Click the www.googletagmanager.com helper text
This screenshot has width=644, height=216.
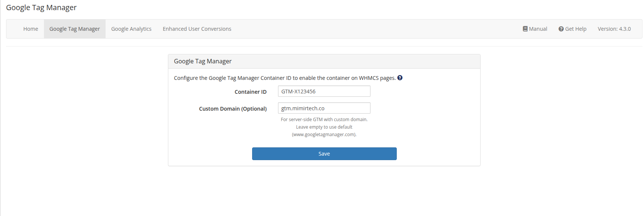(x=324, y=134)
